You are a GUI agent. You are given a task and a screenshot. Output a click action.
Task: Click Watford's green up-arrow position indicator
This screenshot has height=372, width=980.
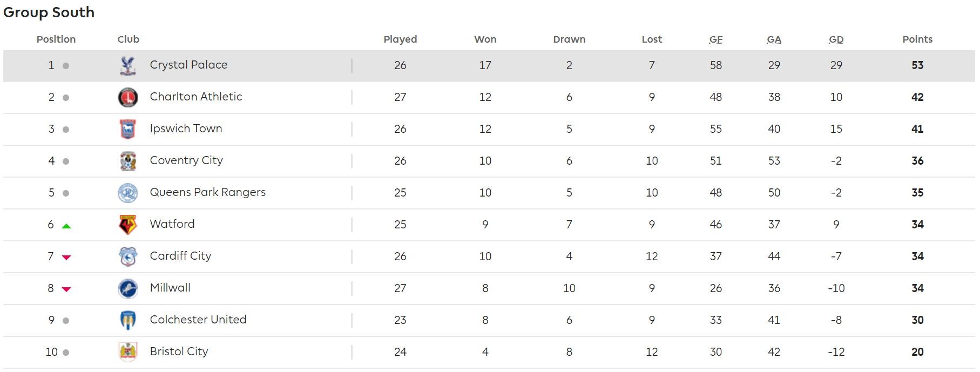66,226
